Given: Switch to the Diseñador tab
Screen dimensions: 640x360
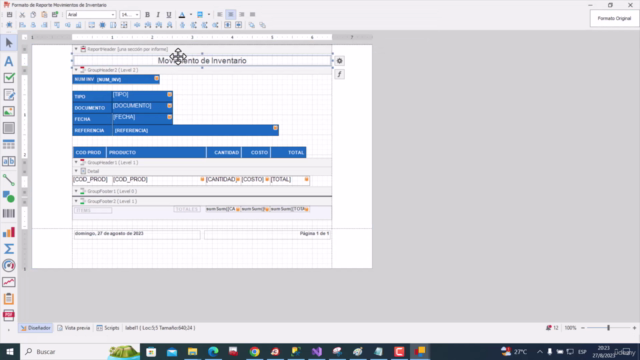Looking at the screenshot, I should pyautogui.click(x=36, y=328).
